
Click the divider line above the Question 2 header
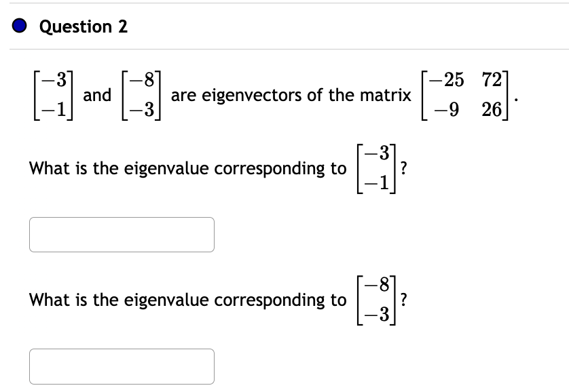point(284,4)
